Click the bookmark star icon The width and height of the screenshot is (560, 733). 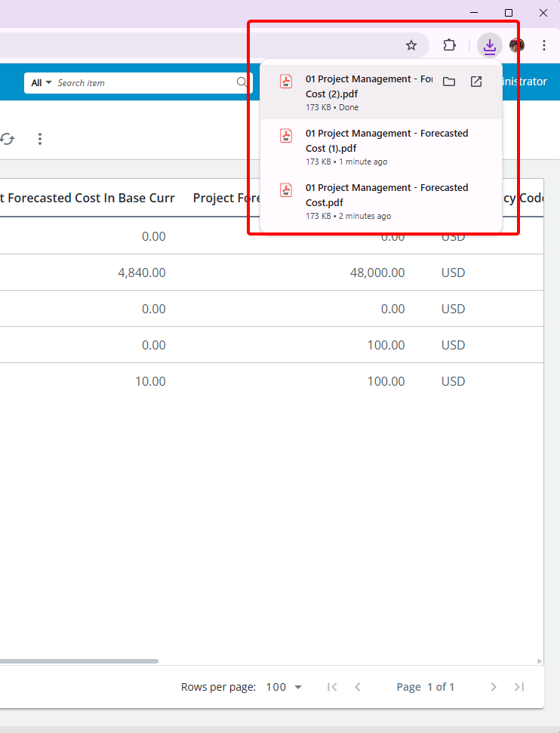click(x=411, y=45)
